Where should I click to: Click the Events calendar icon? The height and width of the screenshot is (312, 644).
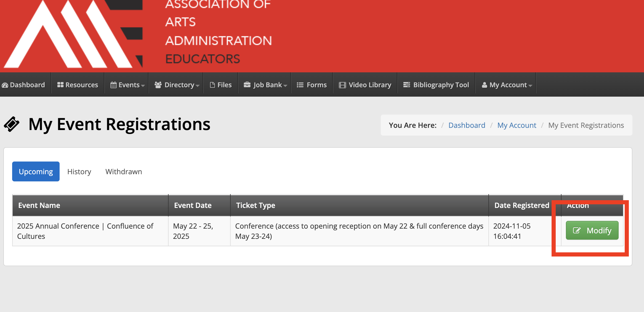(x=113, y=85)
